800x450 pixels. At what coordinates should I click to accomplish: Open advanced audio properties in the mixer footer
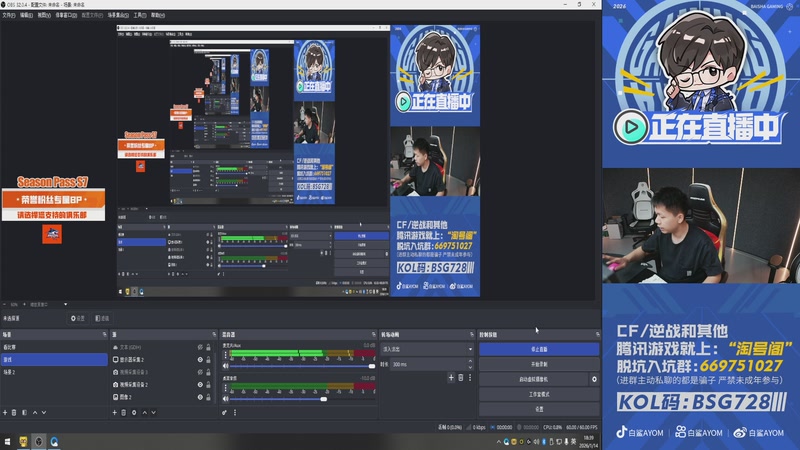tap(224, 412)
